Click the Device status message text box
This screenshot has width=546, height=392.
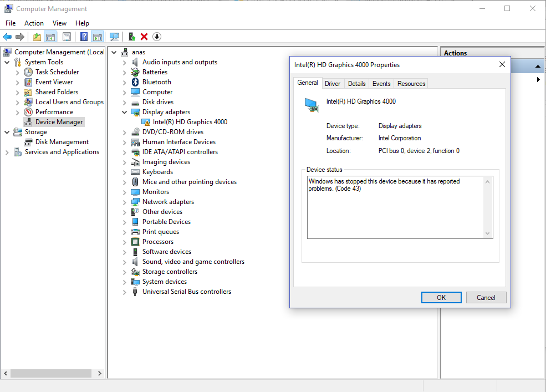click(x=400, y=207)
